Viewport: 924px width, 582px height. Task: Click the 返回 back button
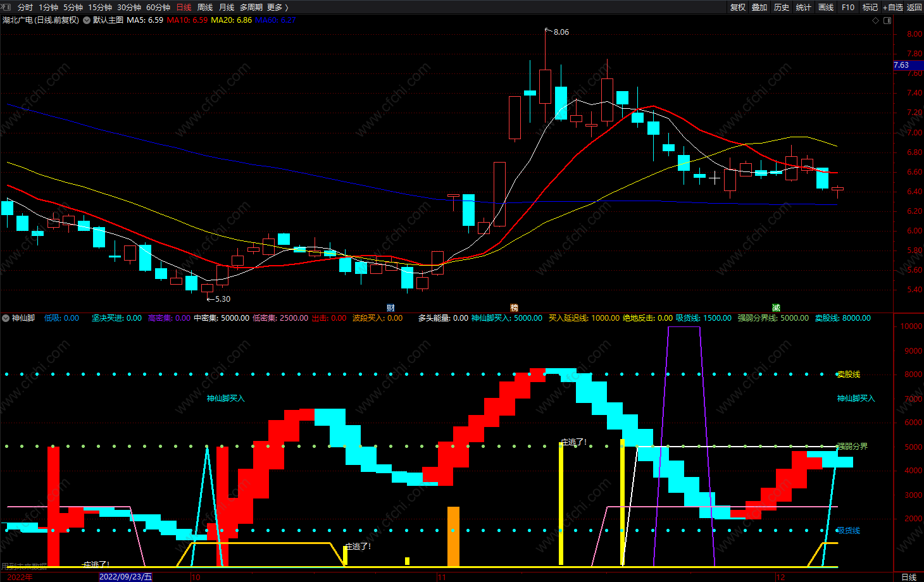point(915,7)
